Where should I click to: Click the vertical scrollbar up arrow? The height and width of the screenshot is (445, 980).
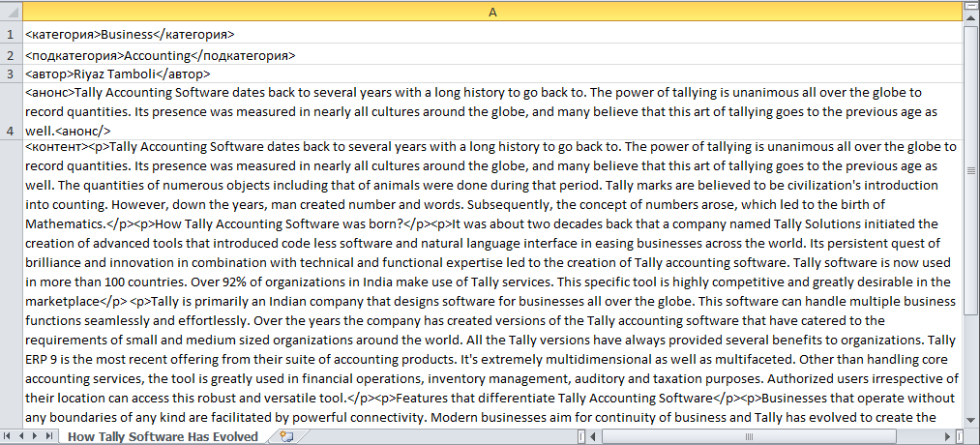pyautogui.click(x=972, y=20)
